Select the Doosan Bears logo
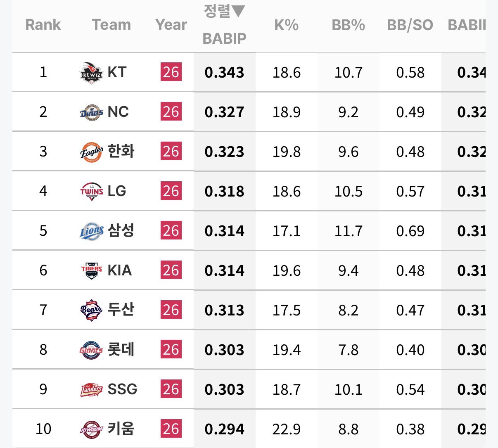498x448 pixels. coord(91,311)
